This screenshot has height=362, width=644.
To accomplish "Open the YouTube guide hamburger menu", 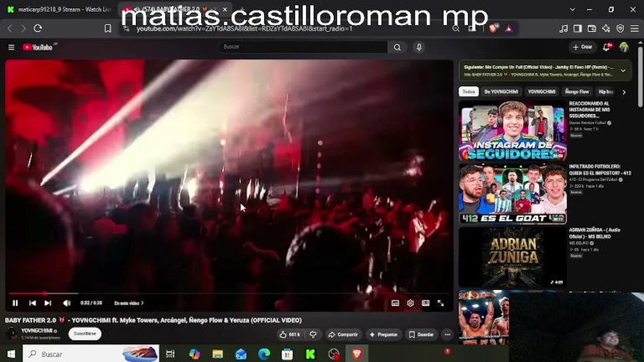I will pyautogui.click(x=11, y=47).
